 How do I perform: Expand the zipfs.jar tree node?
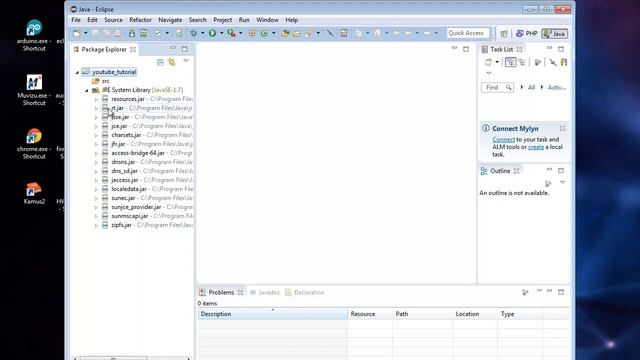coord(96,225)
